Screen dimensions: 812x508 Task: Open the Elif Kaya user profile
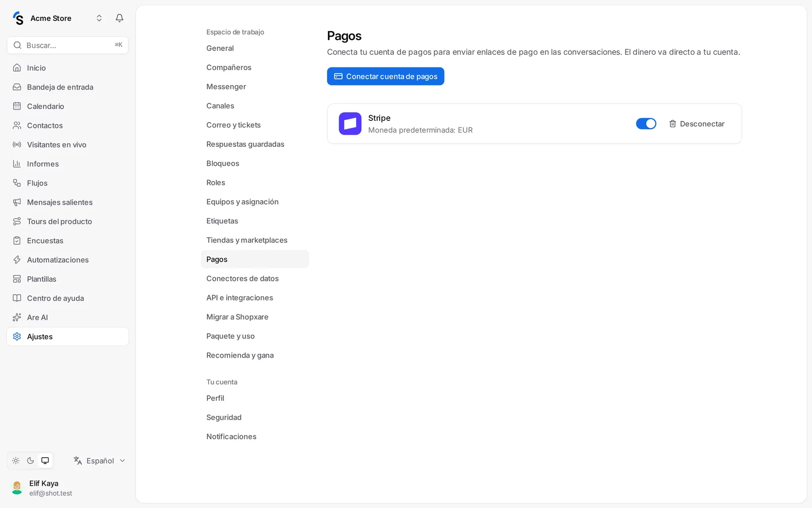67,488
